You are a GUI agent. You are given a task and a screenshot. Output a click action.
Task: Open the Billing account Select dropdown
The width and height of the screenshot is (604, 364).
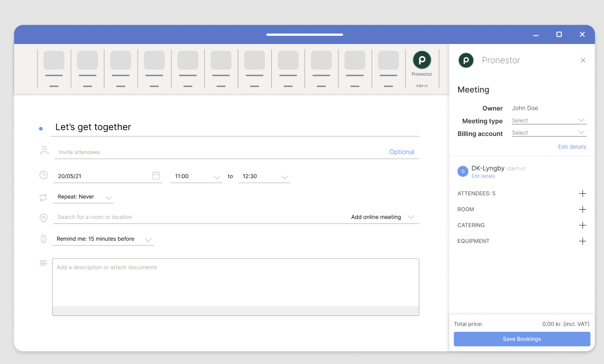pos(549,133)
